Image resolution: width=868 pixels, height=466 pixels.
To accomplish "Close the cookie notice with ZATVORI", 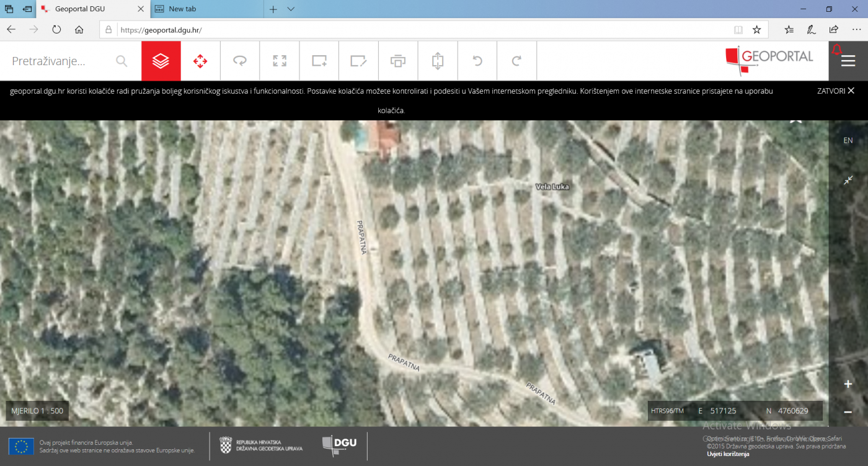I will pos(836,91).
